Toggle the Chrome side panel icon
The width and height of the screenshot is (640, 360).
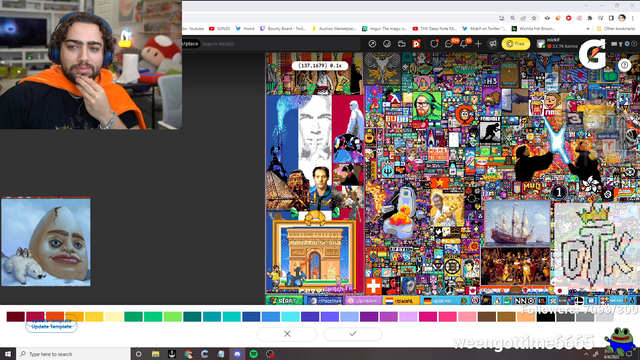point(611,18)
